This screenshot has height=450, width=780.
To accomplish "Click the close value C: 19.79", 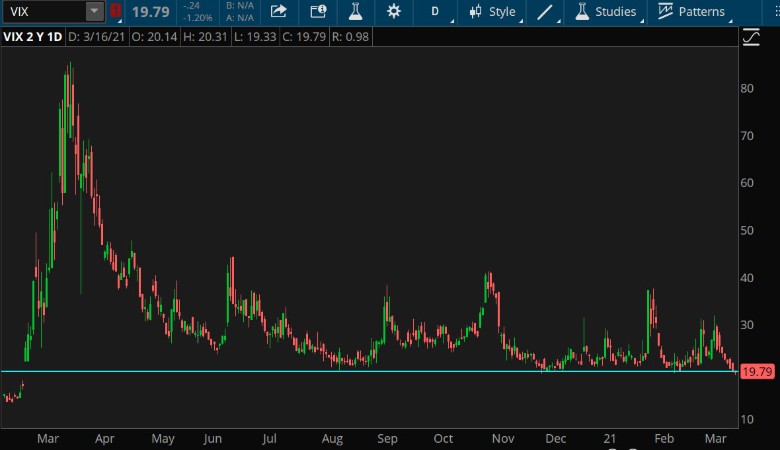I will [304, 37].
